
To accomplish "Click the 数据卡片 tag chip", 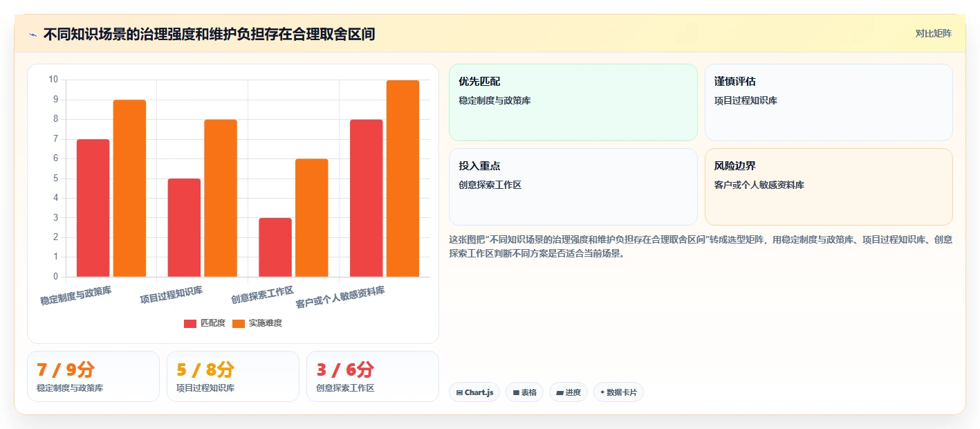I will (618, 392).
